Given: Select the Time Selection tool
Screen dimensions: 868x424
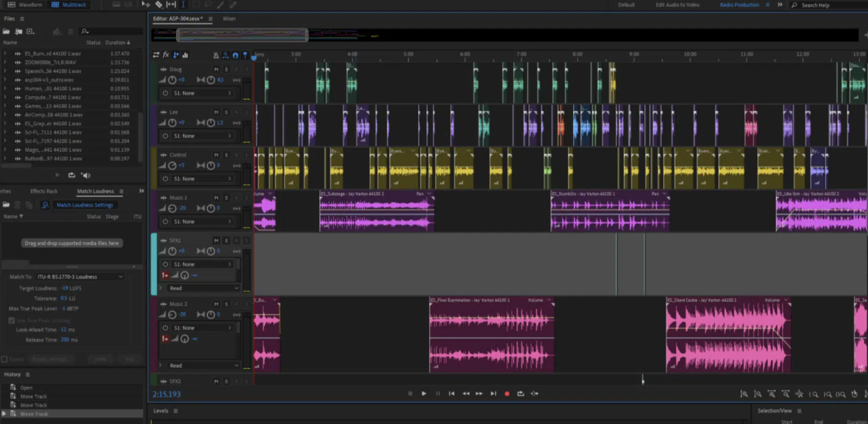Looking at the screenshot, I should point(183,4).
